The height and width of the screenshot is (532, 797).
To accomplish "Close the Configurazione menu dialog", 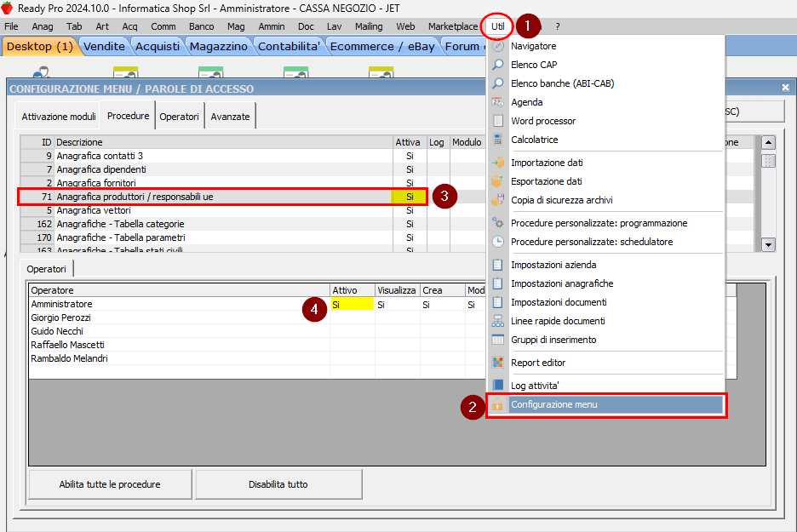I will click(785, 88).
